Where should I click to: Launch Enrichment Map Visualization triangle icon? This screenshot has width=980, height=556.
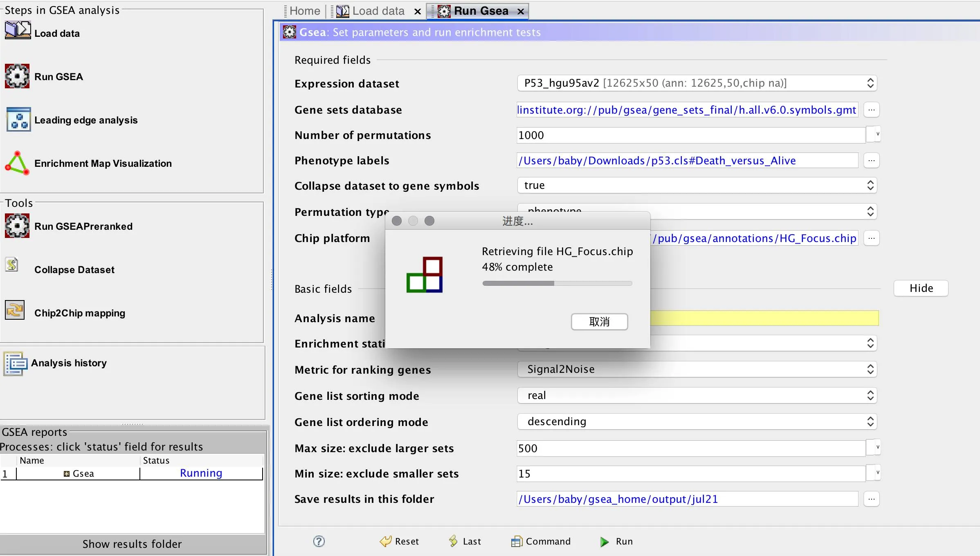(17, 163)
